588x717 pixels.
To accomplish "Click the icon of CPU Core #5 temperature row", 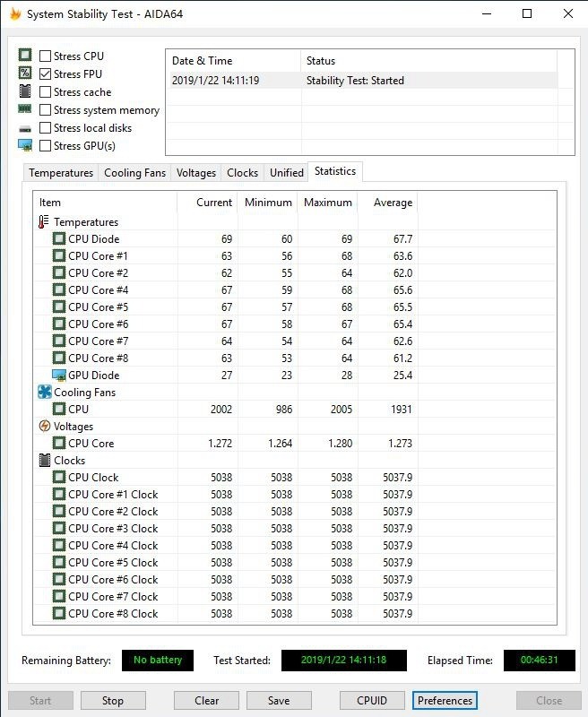I will pyautogui.click(x=59, y=307).
